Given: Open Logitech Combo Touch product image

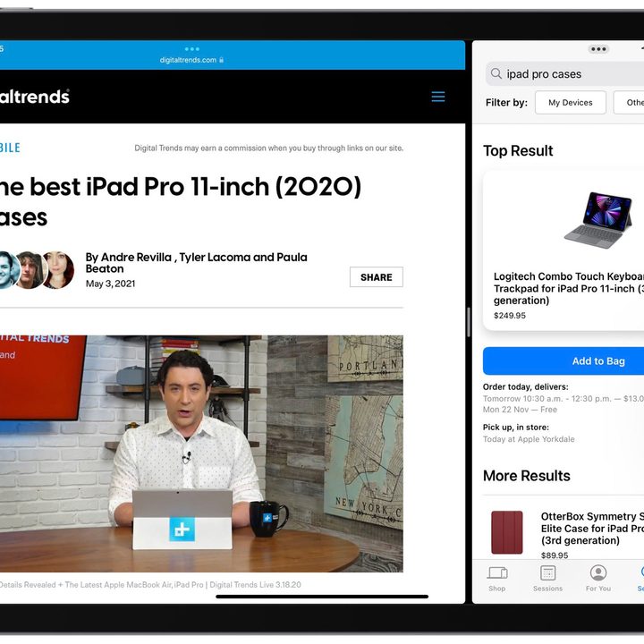Looking at the screenshot, I should (598, 220).
